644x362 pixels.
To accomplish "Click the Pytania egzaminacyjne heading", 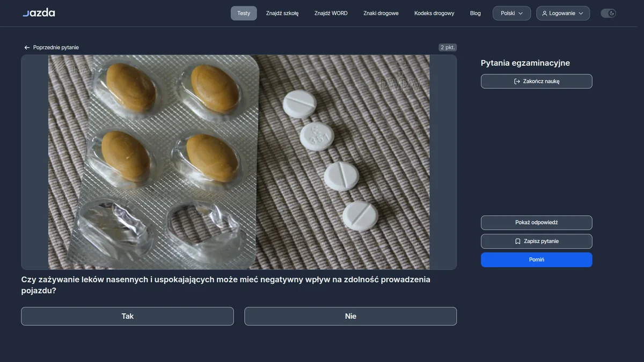I will point(525,63).
